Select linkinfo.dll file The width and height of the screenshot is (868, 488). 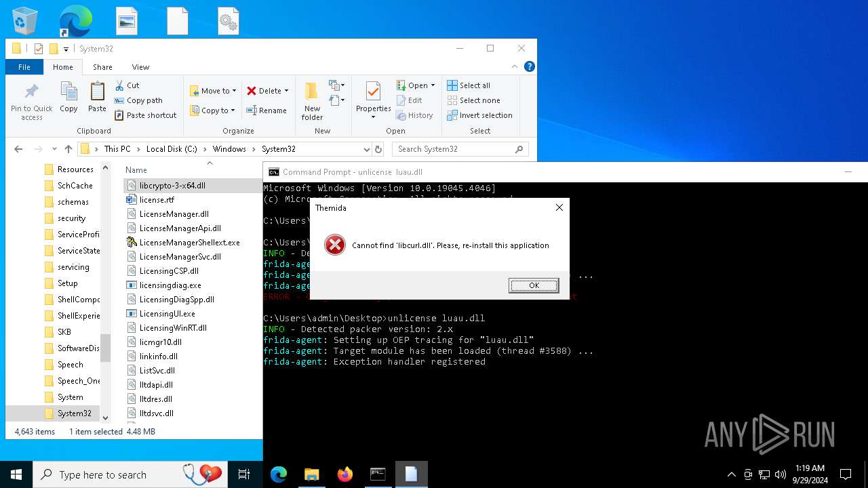(158, 356)
